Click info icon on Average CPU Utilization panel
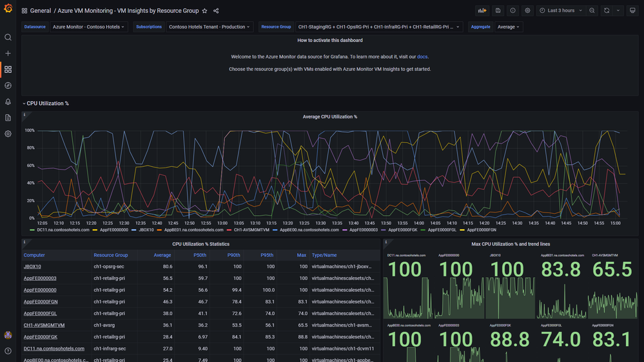Viewport: 644px width, 362px height. [x=24, y=115]
